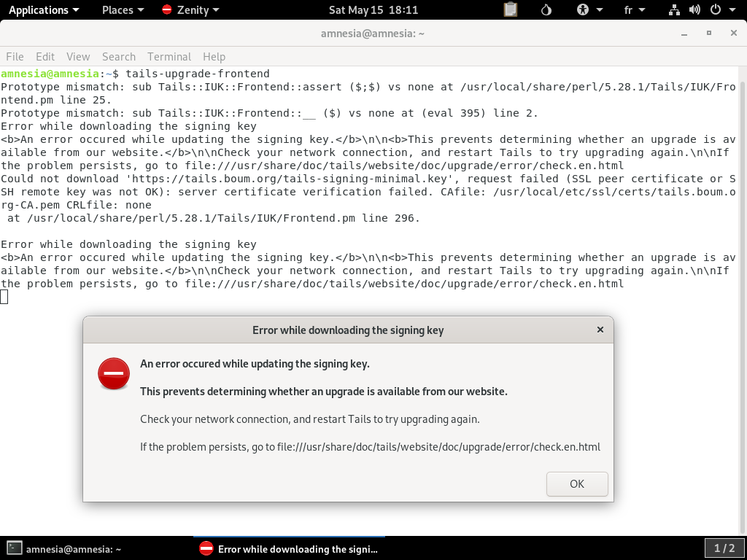
Task: Click the 'An error occured while updating' message
Action: tap(255, 364)
